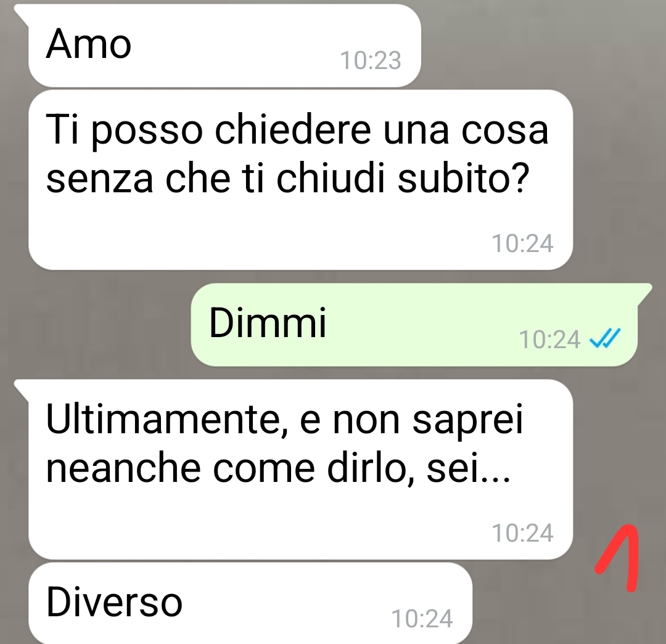Tap the 'Dimmi' green sent message
This screenshot has width=666, height=644.
pos(414,325)
